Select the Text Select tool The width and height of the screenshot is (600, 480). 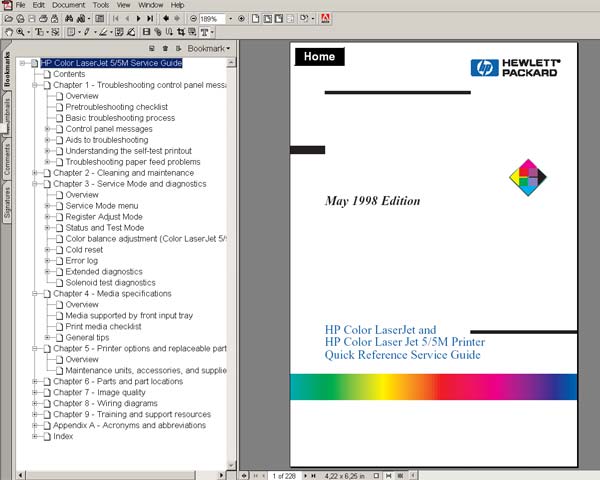click(x=39, y=33)
